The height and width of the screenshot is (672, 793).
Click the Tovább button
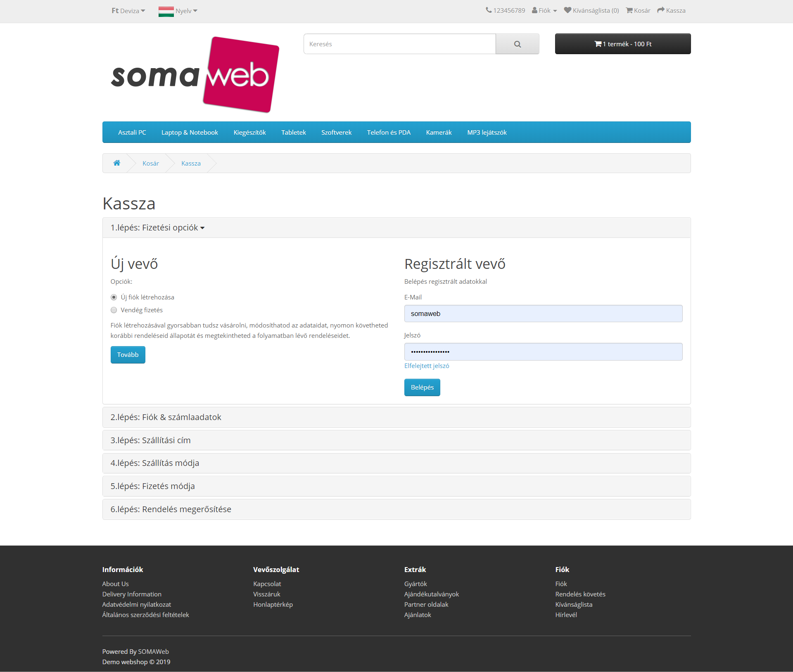pos(128,354)
